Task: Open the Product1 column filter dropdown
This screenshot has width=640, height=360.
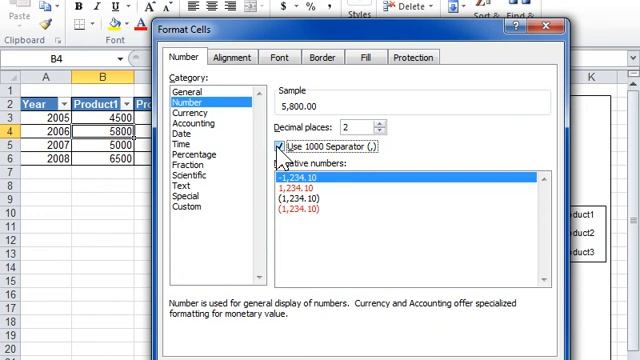Action: pos(127,104)
